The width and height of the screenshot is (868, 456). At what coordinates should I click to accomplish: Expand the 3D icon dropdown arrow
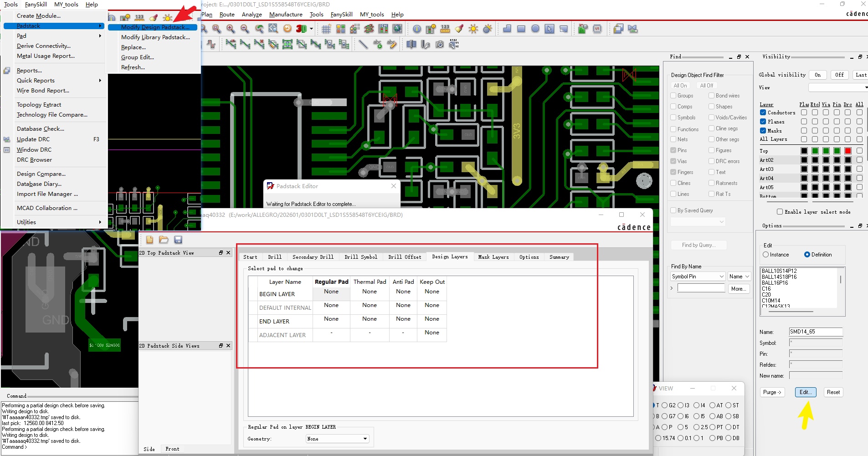[312, 29]
